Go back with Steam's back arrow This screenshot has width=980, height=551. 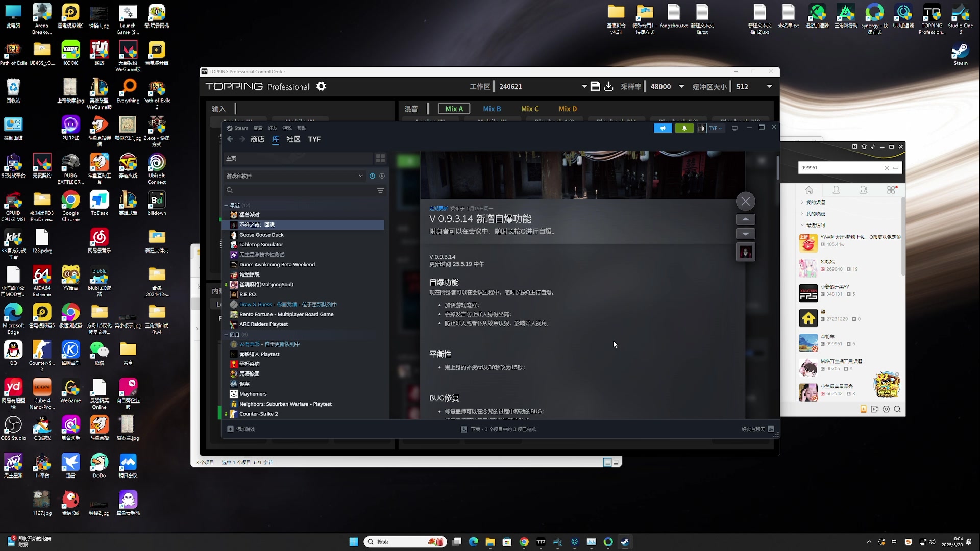(230, 139)
